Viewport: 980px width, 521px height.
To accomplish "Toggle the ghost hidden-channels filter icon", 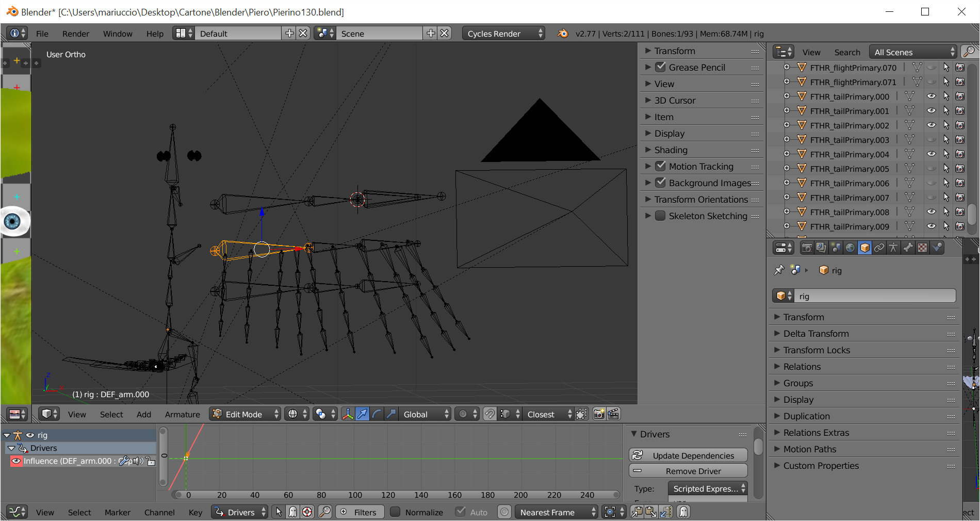I will coord(293,512).
